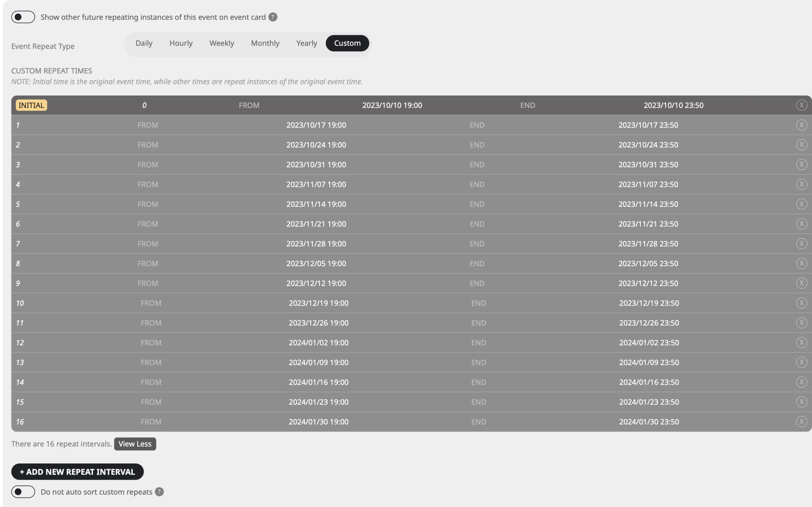This screenshot has height=507, width=812.
Task: Select the Yearly repeat type
Action: click(306, 43)
